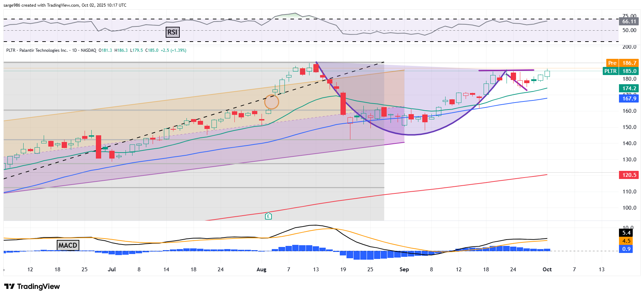This screenshot has height=297, width=644.
Task: Click the MACD label box
Action: tap(68, 245)
